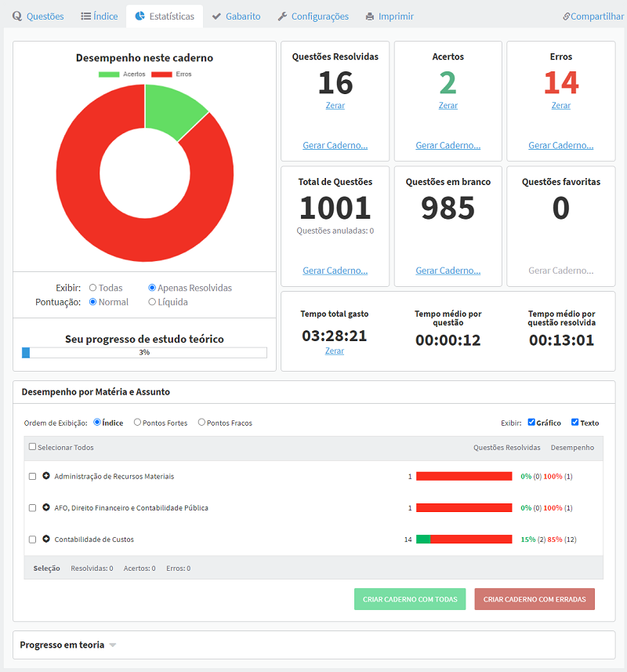Click Gerar Caderno under Acertos
627x672 pixels.
(448, 145)
